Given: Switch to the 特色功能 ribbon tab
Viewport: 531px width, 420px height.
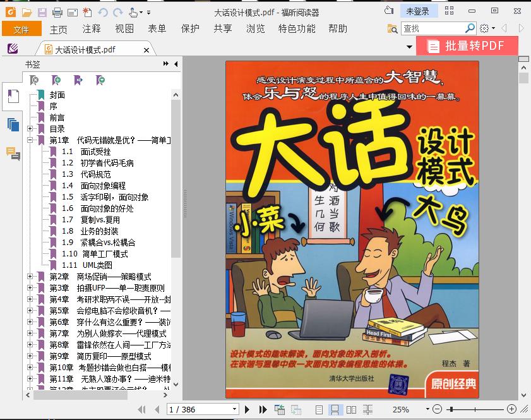Looking at the screenshot, I should 297,29.
